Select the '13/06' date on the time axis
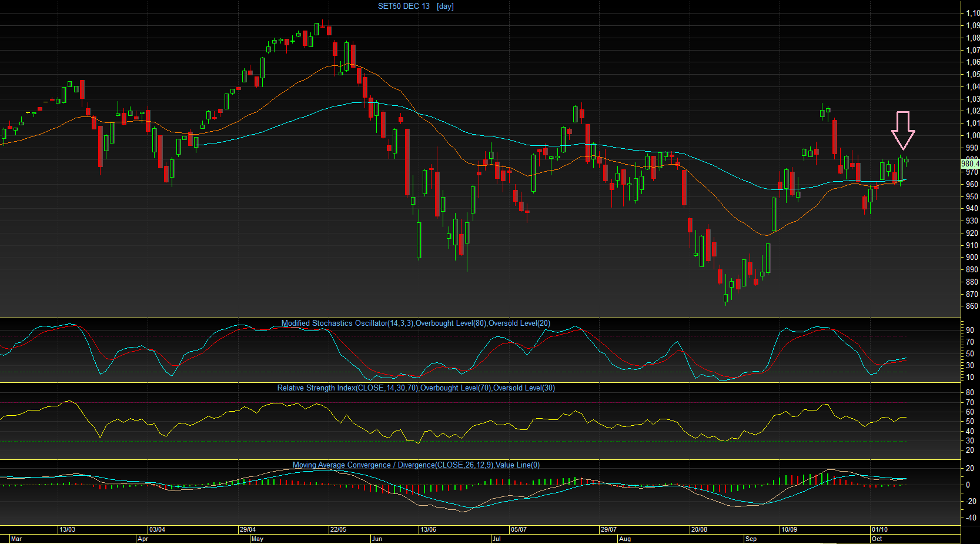The image size is (980, 544). coord(428,529)
